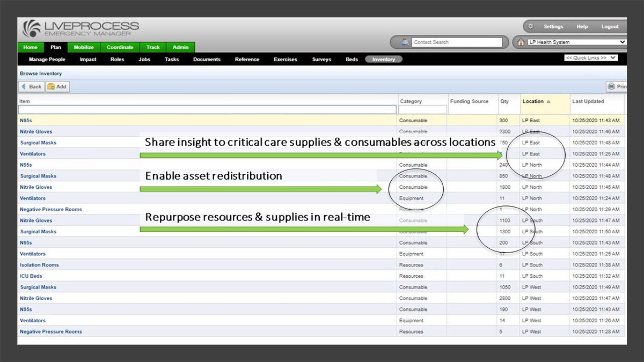The width and height of the screenshot is (644, 362).
Task: Click the contact search person icon
Action: [x=405, y=42]
